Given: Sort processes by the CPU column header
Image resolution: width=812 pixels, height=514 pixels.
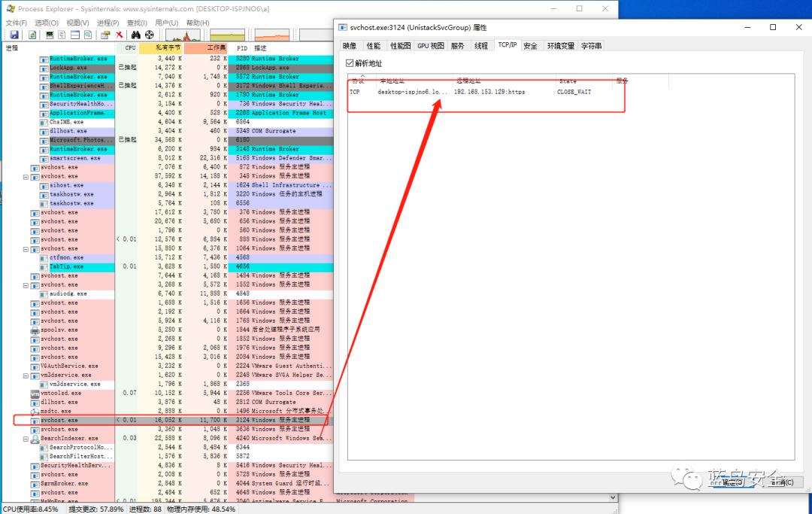Looking at the screenshot, I should [127, 47].
